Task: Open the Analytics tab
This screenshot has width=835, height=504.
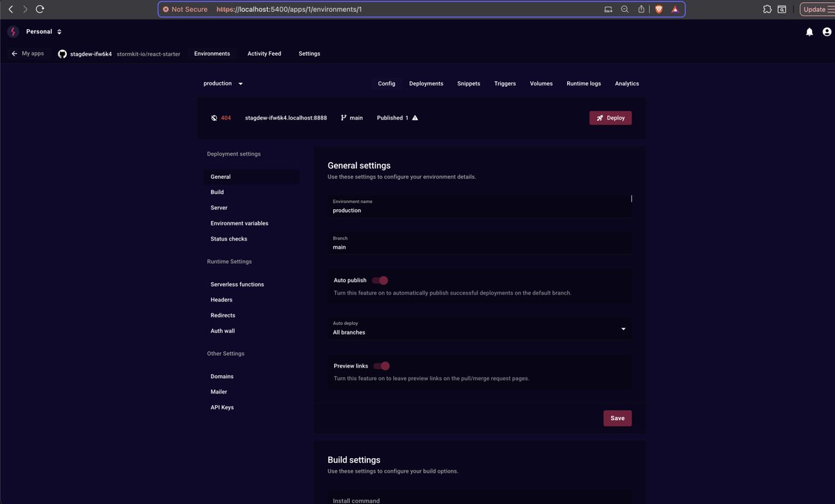Action: coord(627,83)
